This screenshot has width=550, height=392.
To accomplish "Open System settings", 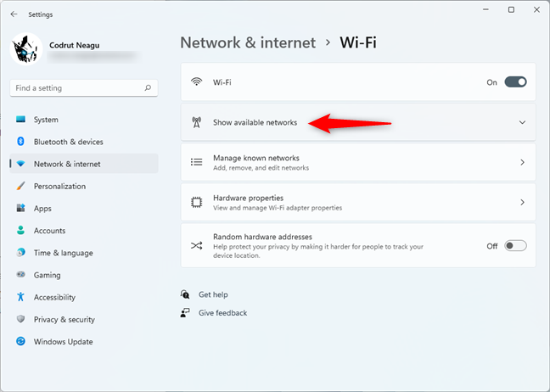I will [84, 120].
